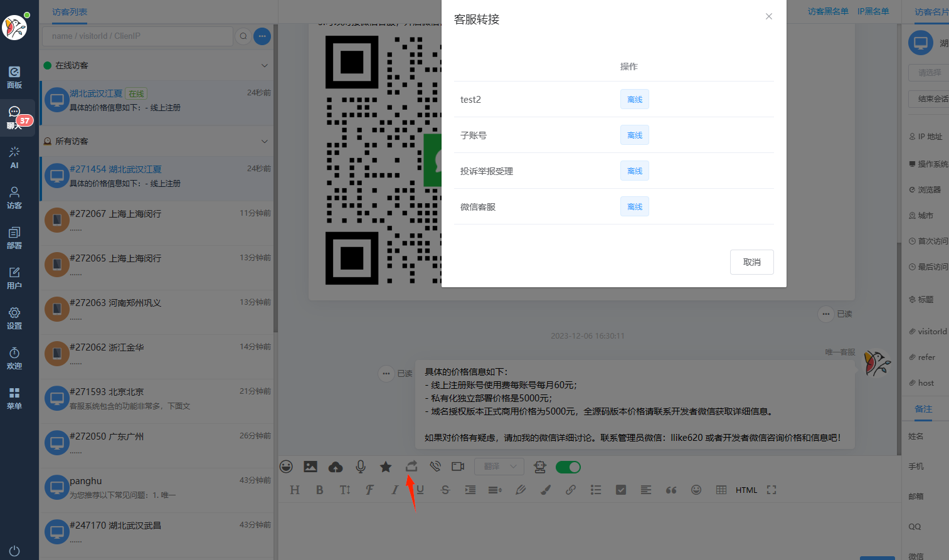Apply heading format with H icon

(x=295, y=490)
